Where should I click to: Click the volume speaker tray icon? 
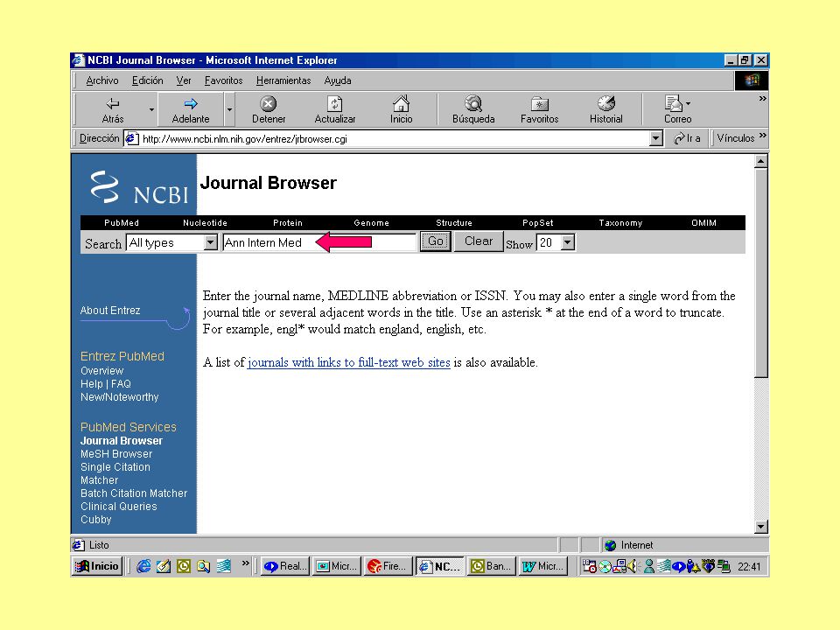pos(633,566)
